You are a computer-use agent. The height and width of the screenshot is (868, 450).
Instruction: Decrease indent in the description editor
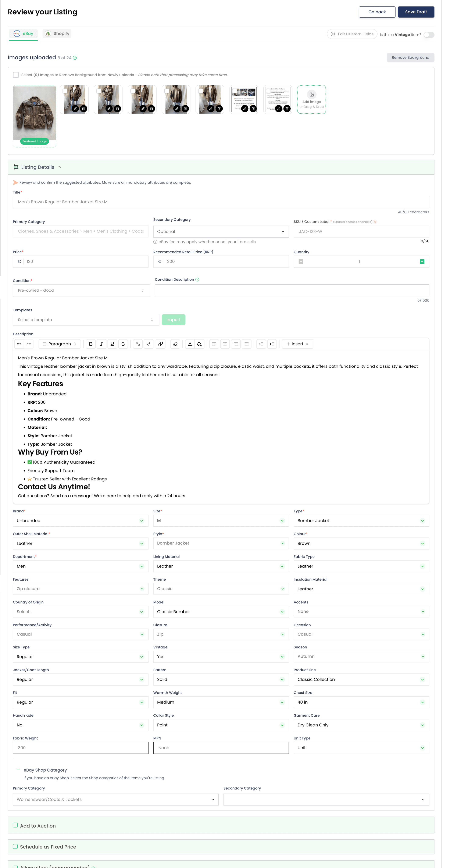(x=261, y=344)
